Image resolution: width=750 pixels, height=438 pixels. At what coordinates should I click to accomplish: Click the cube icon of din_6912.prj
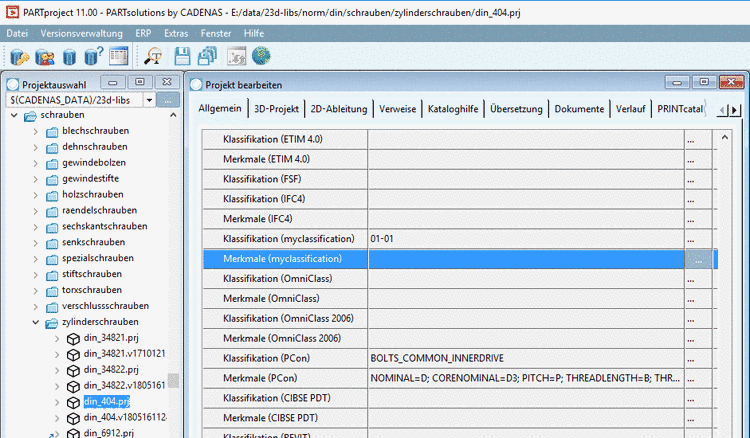[73, 434]
